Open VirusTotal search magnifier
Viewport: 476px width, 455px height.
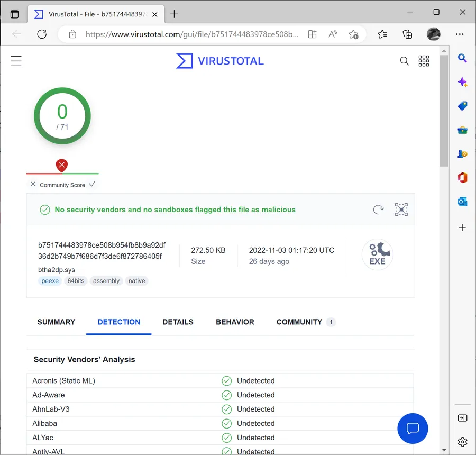(404, 61)
